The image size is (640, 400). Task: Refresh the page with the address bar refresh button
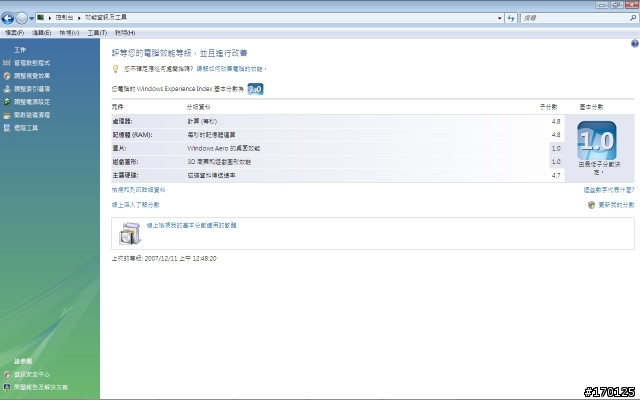point(511,18)
